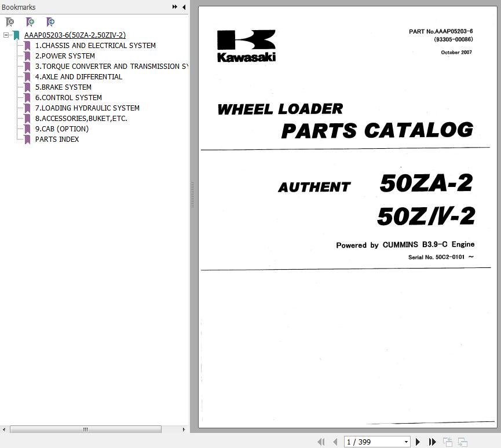The height and width of the screenshot is (448, 501).
Task: Click the bookmark icon beside 8.ACCESSORIES,BUKET,ETC.
Action: click(x=27, y=119)
